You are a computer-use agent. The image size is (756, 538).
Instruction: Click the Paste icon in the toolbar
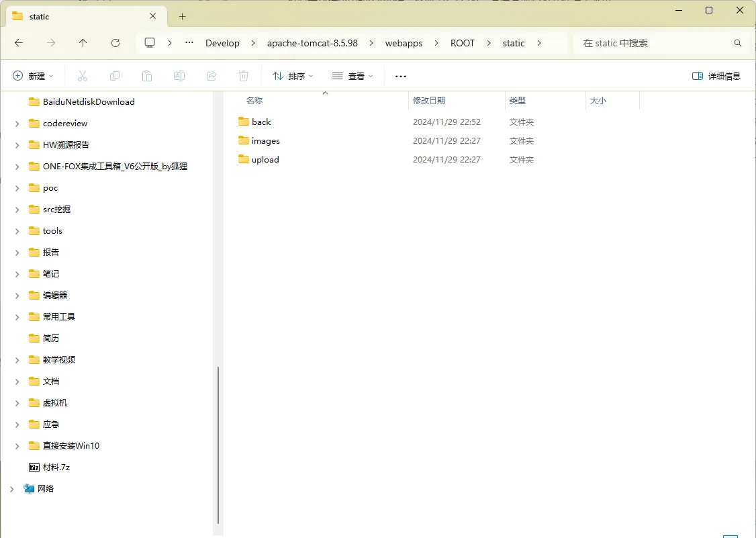[146, 75]
